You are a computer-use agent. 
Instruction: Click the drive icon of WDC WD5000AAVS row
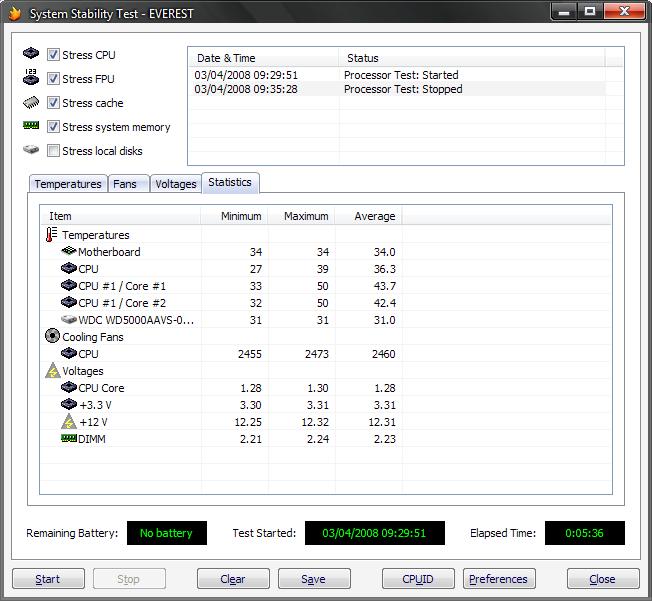(x=69, y=319)
